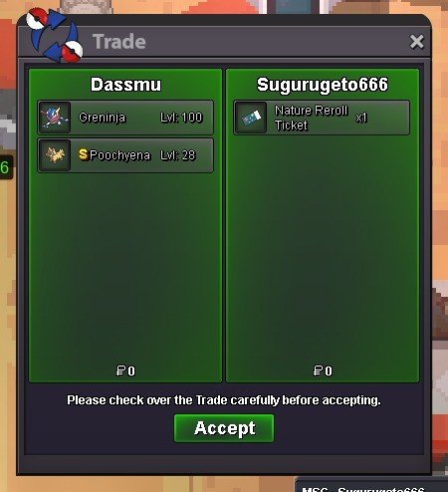This screenshot has height=492, width=448.
Task: Click Poochyena's Lvl: 28 text
Action: click(178, 155)
